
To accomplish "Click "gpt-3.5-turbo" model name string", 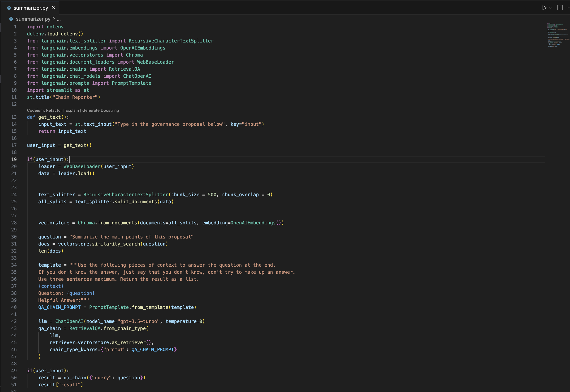I will (139, 322).
